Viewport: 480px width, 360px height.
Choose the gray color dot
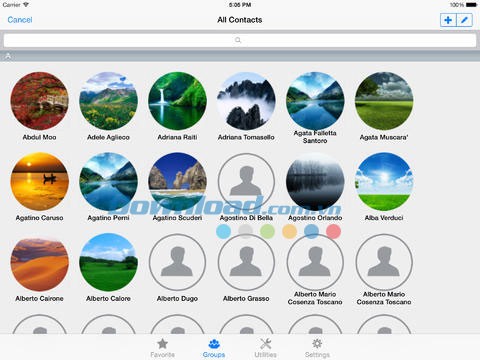[x=246, y=231]
